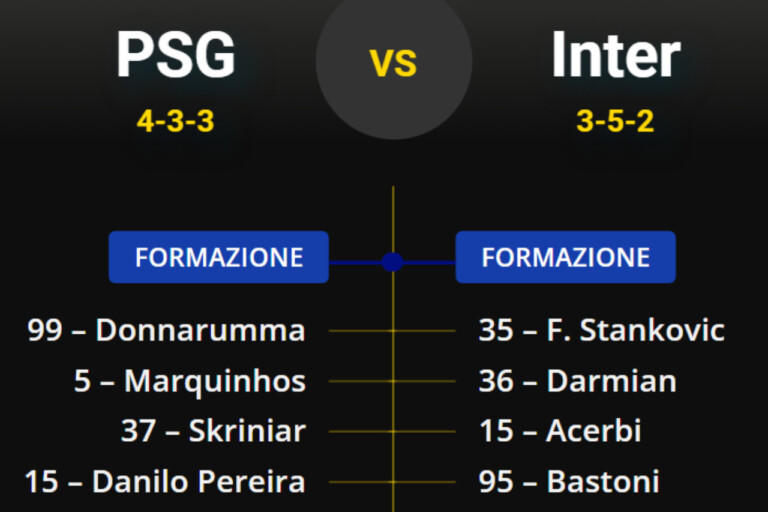The image size is (768, 512).
Task: Click the center dot on the timeline
Action: tap(393, 262)
